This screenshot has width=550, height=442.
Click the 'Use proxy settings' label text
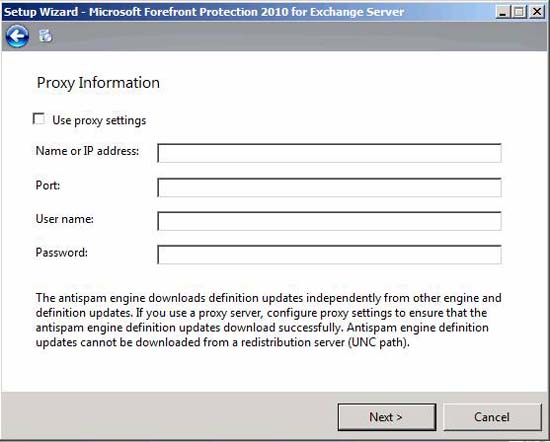click(x=99, y=120)
